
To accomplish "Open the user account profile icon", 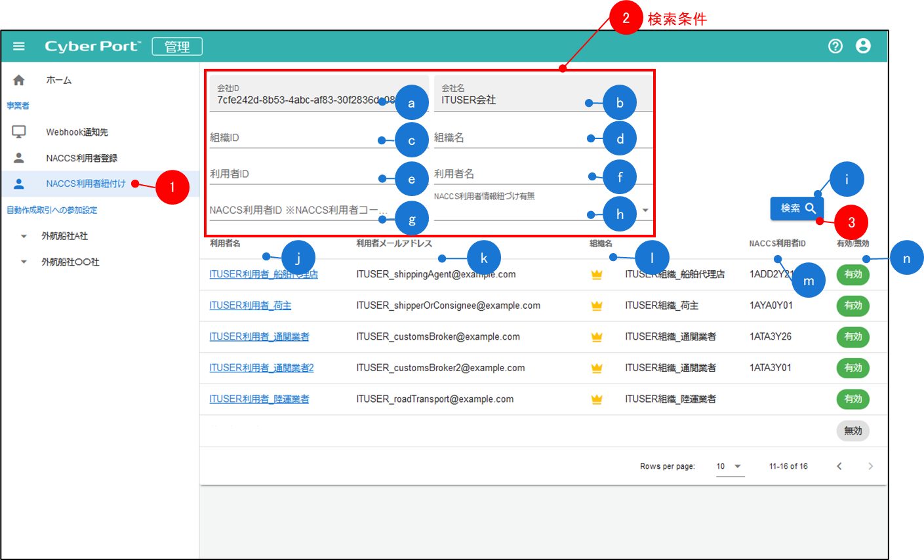I will 863,46.
